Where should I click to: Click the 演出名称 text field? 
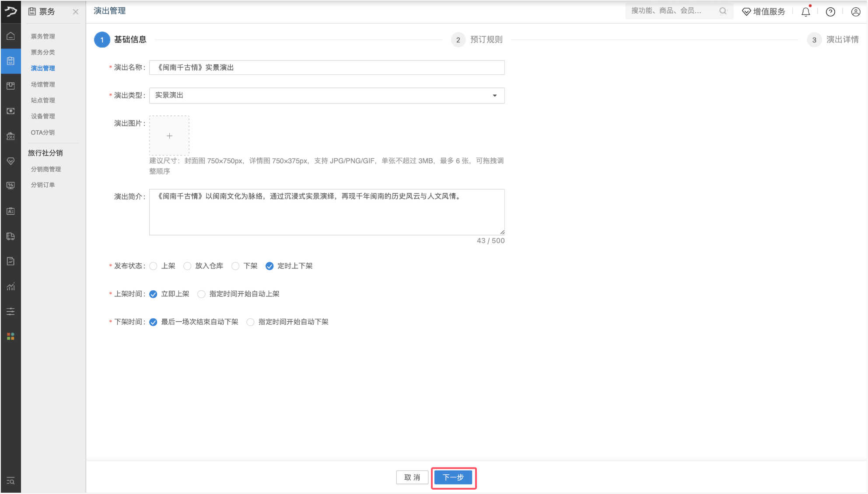coord(326,67)
